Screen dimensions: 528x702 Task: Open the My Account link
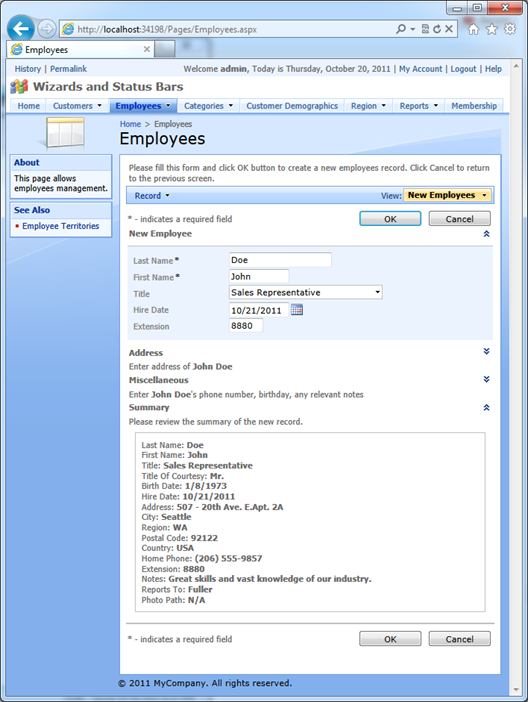(x=421, y=69)
